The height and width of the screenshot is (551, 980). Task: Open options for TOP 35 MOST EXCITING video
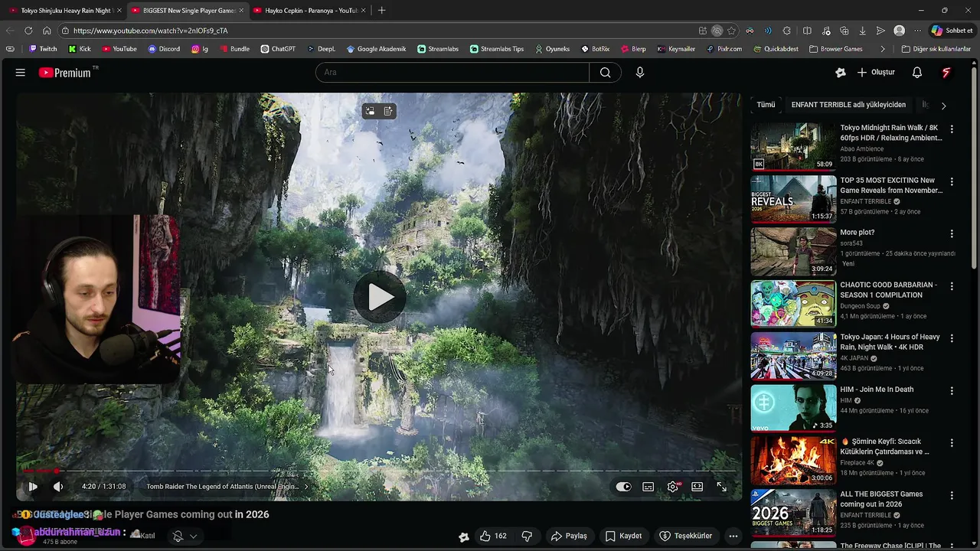(x=952, y=182)
